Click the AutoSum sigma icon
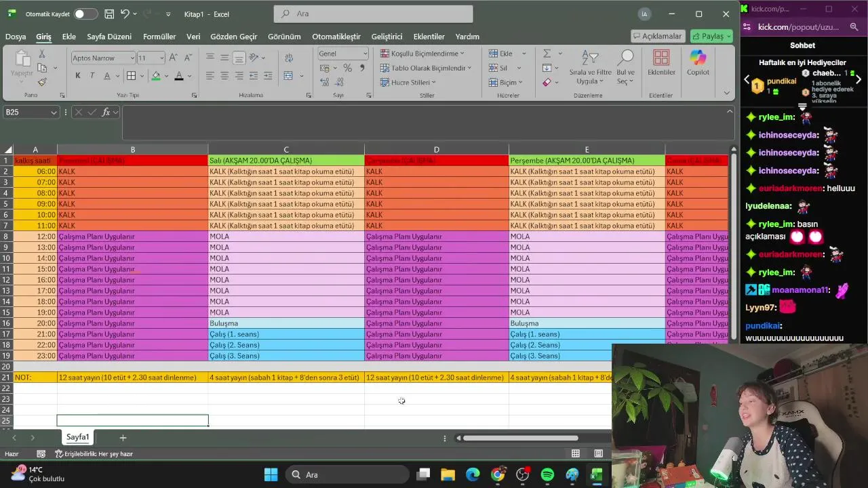Image resolution: width=868 pixels, height=488 pixels. pyautogui.click(x=547, y=54)
